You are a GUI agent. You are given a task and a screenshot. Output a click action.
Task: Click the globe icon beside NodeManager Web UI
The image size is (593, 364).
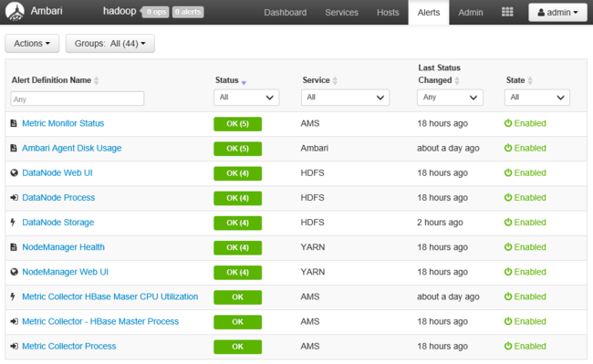14,272
